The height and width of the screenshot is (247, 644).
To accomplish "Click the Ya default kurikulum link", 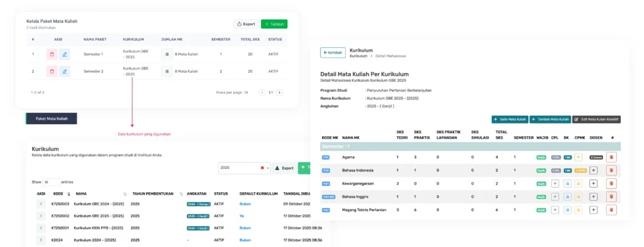I will (x=241, y=215).
